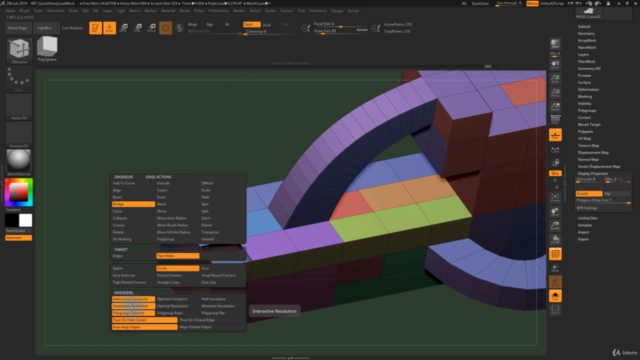Toggle the Local symmetry (L.Sym) icon
This screenshot has height=360, width=640.
(x=555, y=150)
